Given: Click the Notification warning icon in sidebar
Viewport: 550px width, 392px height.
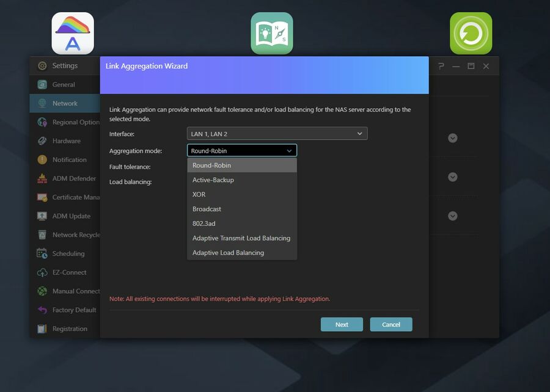Looking at the screenshot, I should pos(42,160).
